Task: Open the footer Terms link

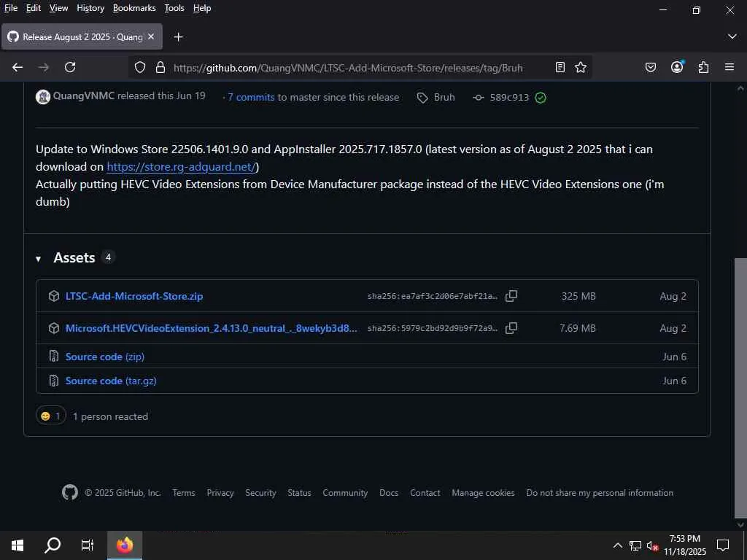Action: (x=183, y=493)
